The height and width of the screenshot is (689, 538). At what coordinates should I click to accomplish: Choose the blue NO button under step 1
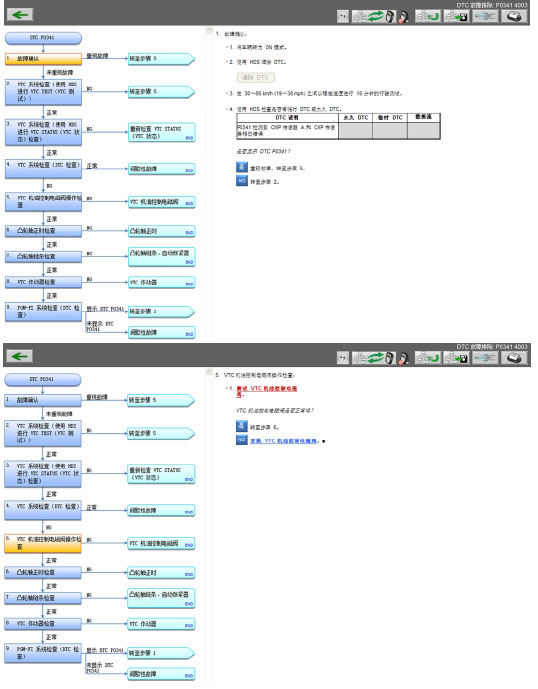[242, 181]
